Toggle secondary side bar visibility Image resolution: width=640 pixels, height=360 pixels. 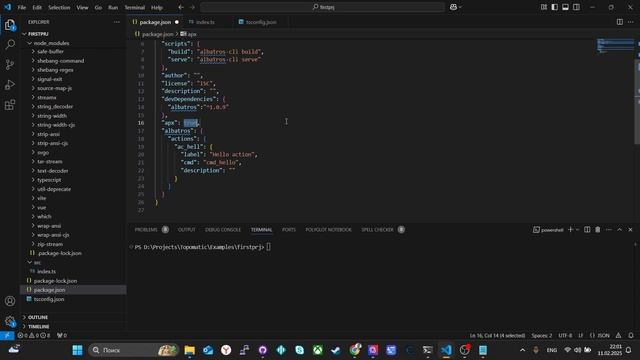click(576, 7)
